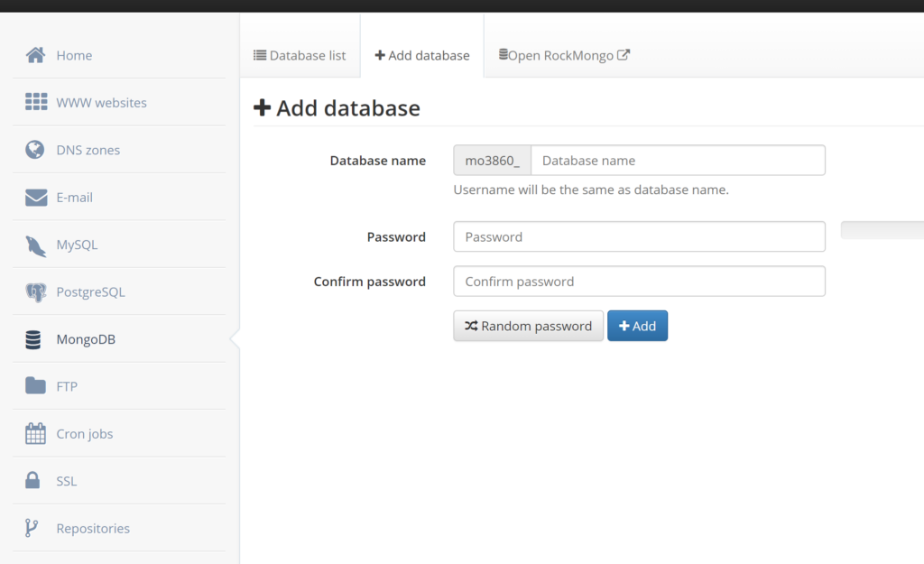The width and height of the screenshot is (924, 564).
Task: Click the Cron jobs calendar icon
Action: [35, 434]
